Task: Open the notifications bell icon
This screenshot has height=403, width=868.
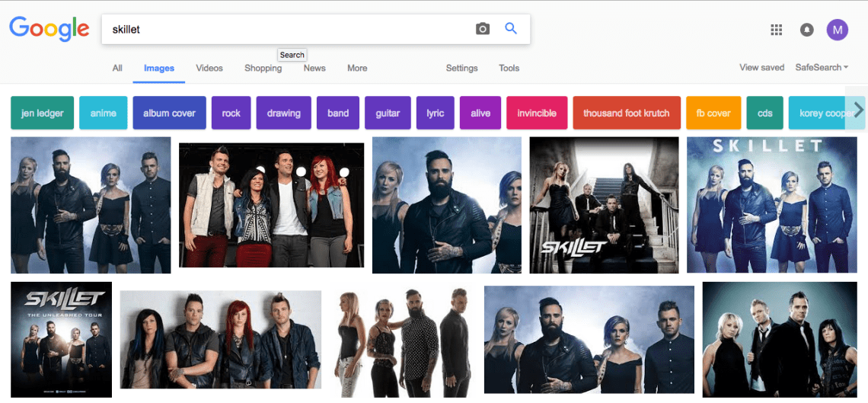Action: click(x=807, y=30)
